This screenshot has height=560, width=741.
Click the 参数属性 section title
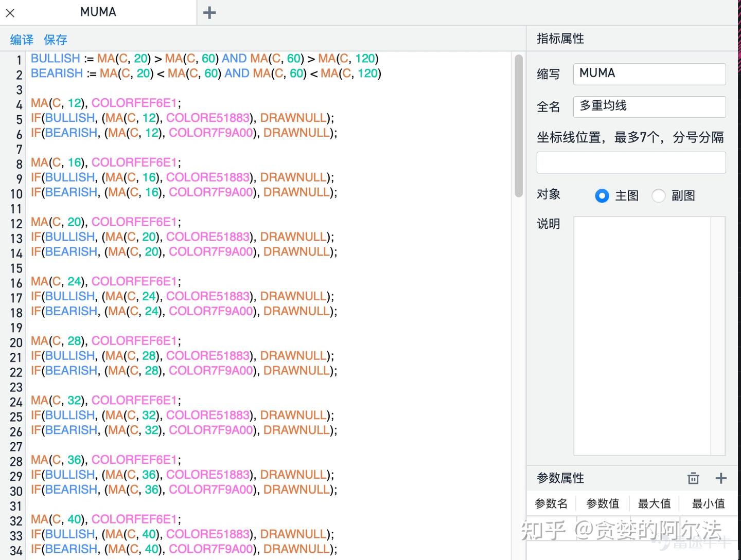pyautogui.click(x=560, y=478)
